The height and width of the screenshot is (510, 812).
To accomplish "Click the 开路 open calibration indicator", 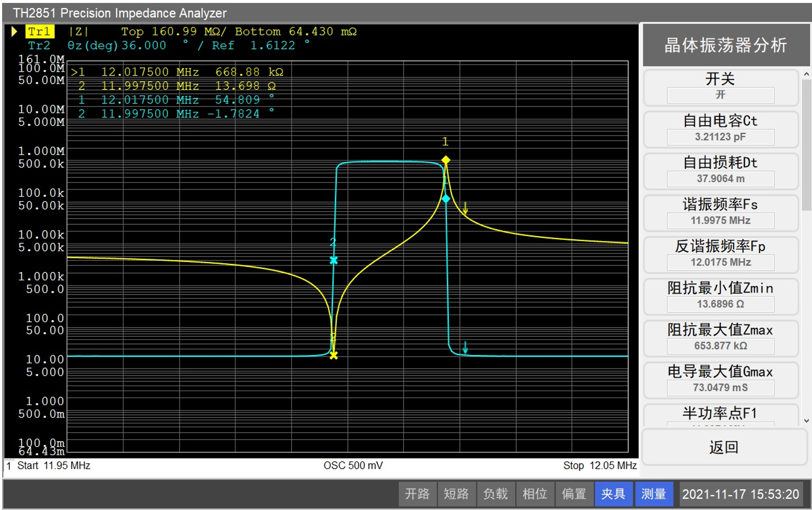I will pos(417,494).
